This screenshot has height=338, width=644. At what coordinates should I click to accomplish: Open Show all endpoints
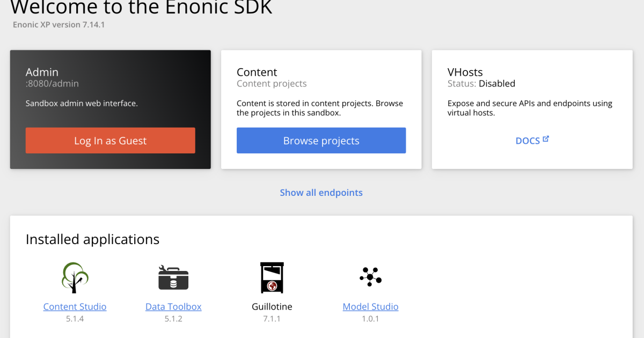[x=321, y=192]
